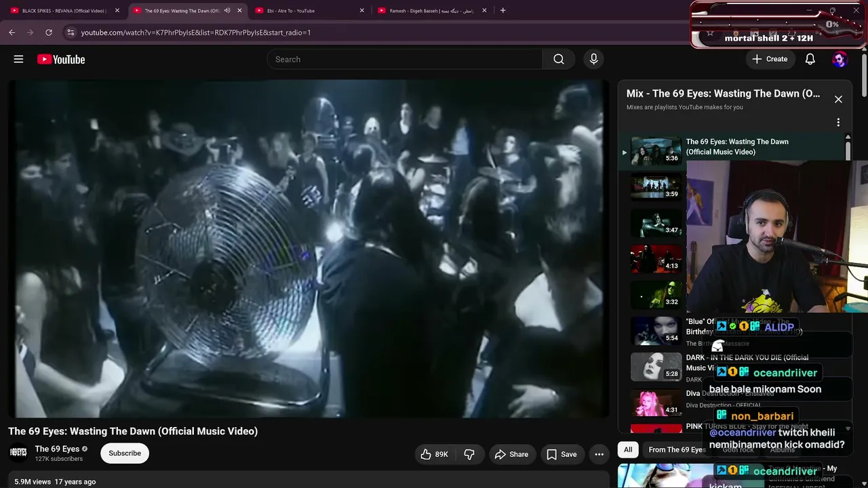Click the browser address bar URL
The height and width of the screenshot is (488, 868).
(196, 33)
